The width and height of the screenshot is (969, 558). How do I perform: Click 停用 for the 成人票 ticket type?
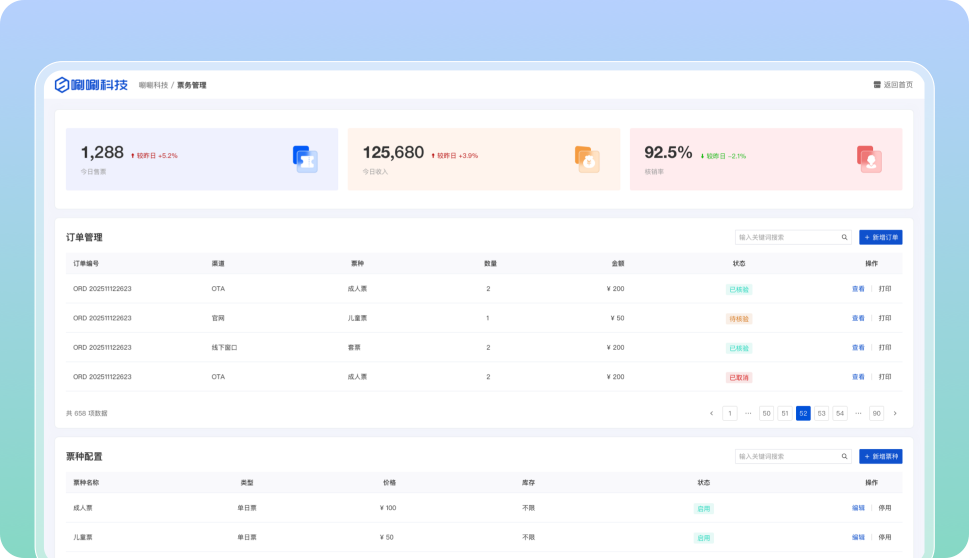pyautogui.click(x=885, y=508)
